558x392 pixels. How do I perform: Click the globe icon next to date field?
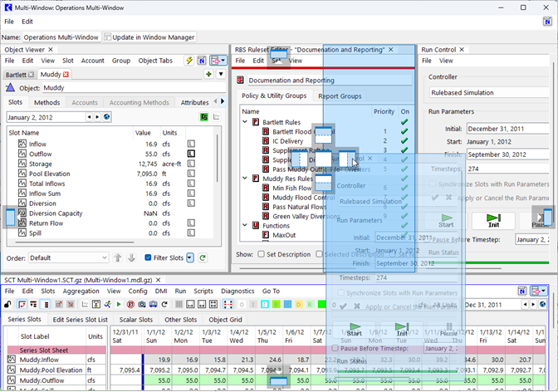click(107, 117)
